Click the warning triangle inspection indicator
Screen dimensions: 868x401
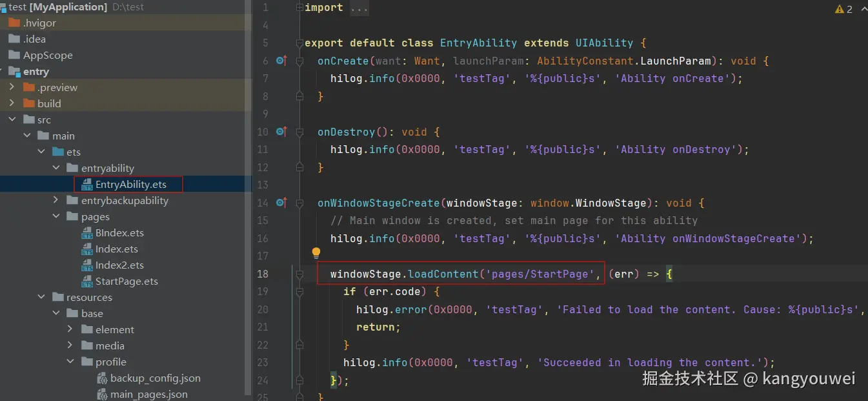tap(839, 9)
